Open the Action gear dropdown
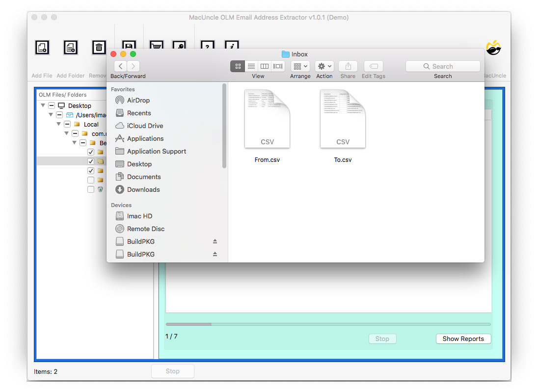The height and width of the screenshot is (392, 538). [324, 66]
